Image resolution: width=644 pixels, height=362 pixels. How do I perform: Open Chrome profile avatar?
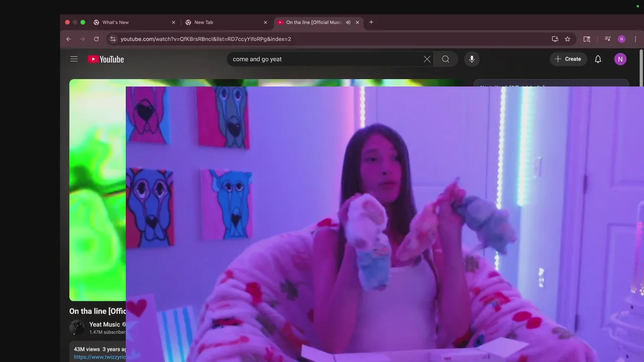coord(621,39)
